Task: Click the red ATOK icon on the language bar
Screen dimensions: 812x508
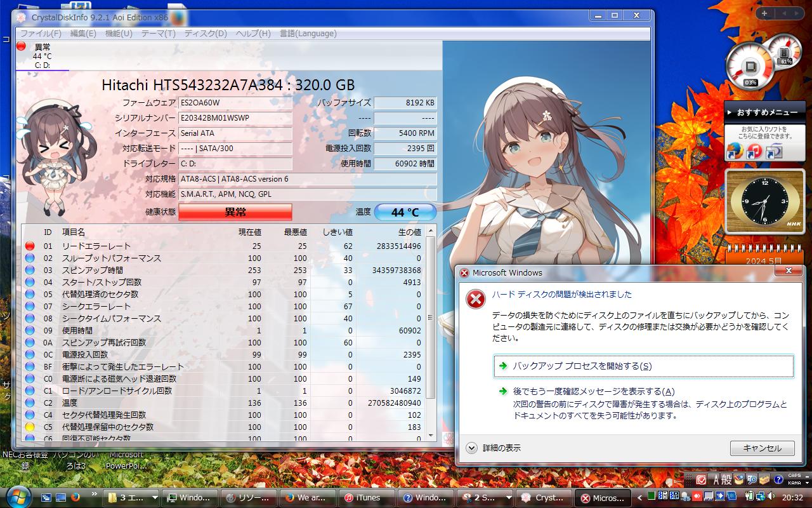Action: tap(702, 479)
